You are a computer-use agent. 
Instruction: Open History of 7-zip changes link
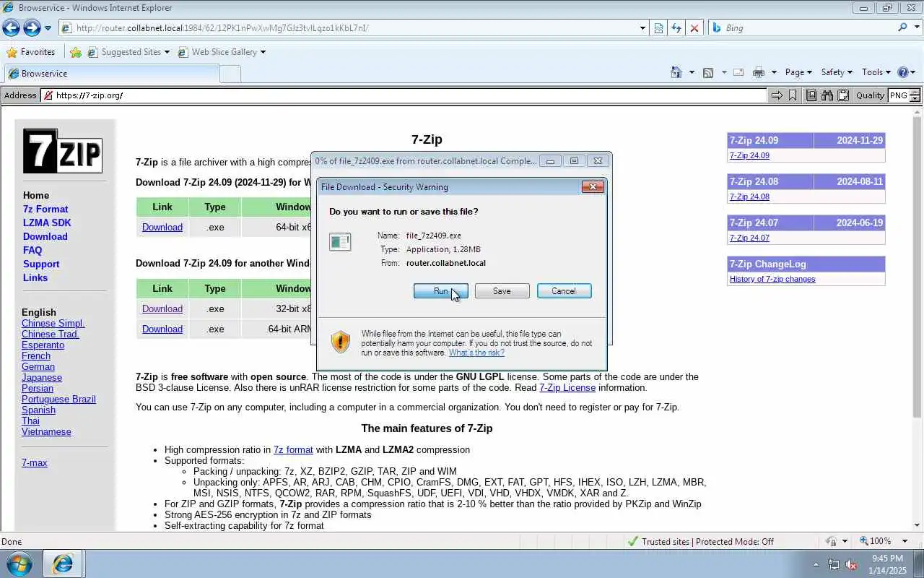tap(772, 279)
